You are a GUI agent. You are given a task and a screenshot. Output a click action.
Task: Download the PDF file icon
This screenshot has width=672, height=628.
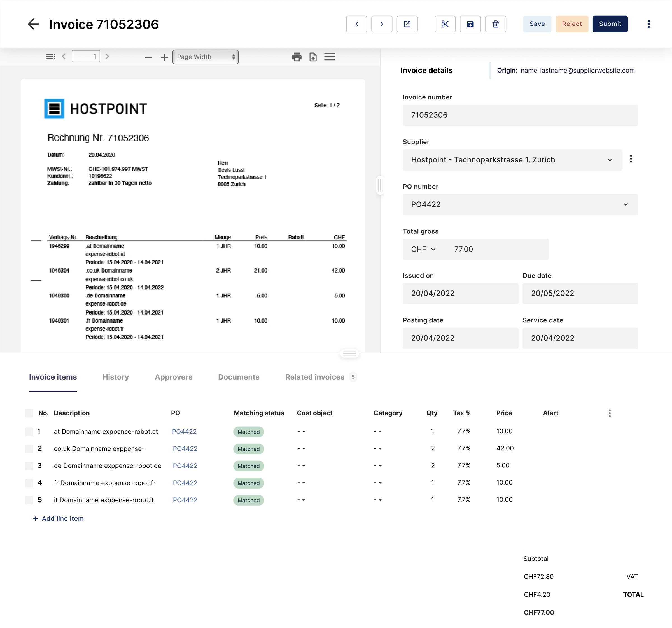313,57
